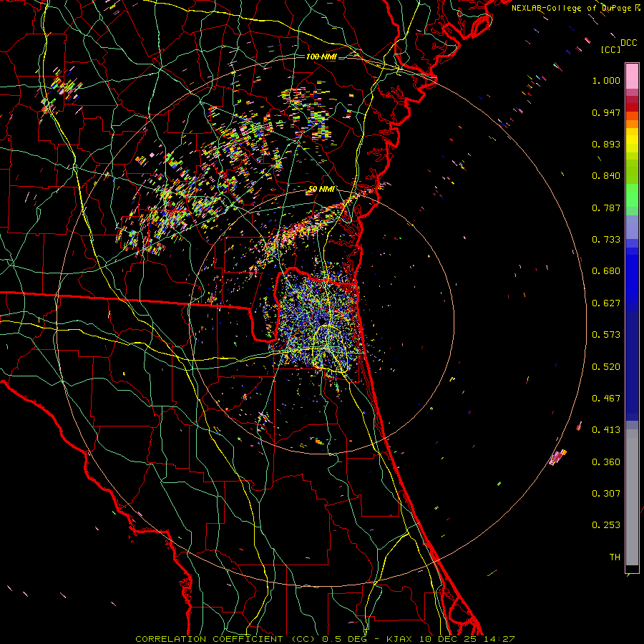Click the TH threshold label on legend

[x=615, y=557]
